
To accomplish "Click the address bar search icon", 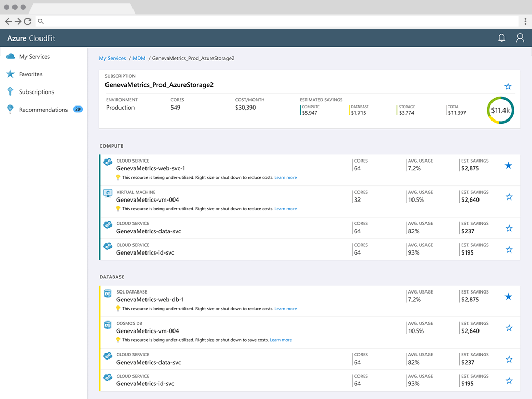I will (x=41, y=21).
